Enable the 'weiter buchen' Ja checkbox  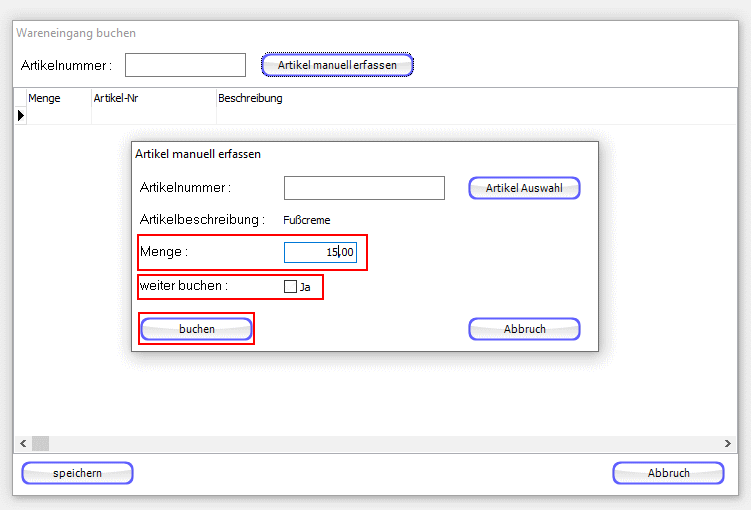pyautogui.click(x=291, y=287)
